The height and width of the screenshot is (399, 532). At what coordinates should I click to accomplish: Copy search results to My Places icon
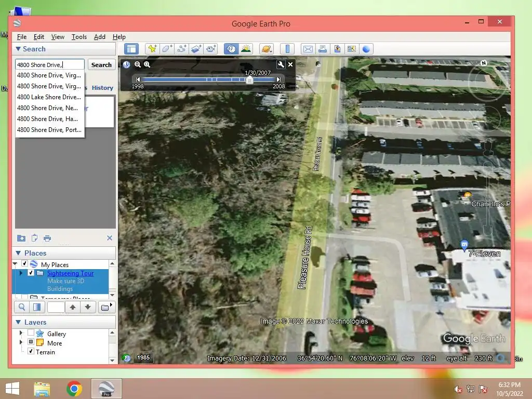pyautogui.click(x=21, y=238)
